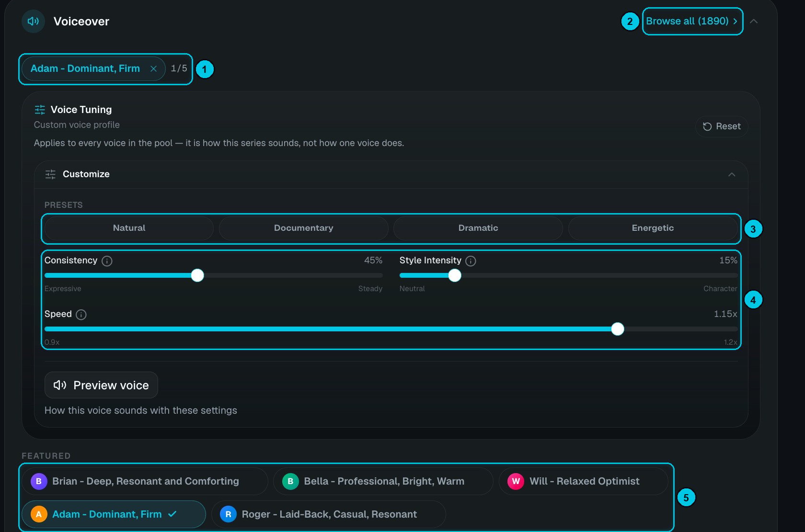Image resolution: width=805 pixels, height=532 pixels.
Task: Select the Energetic preset
Action: click(x=653, y=228)
